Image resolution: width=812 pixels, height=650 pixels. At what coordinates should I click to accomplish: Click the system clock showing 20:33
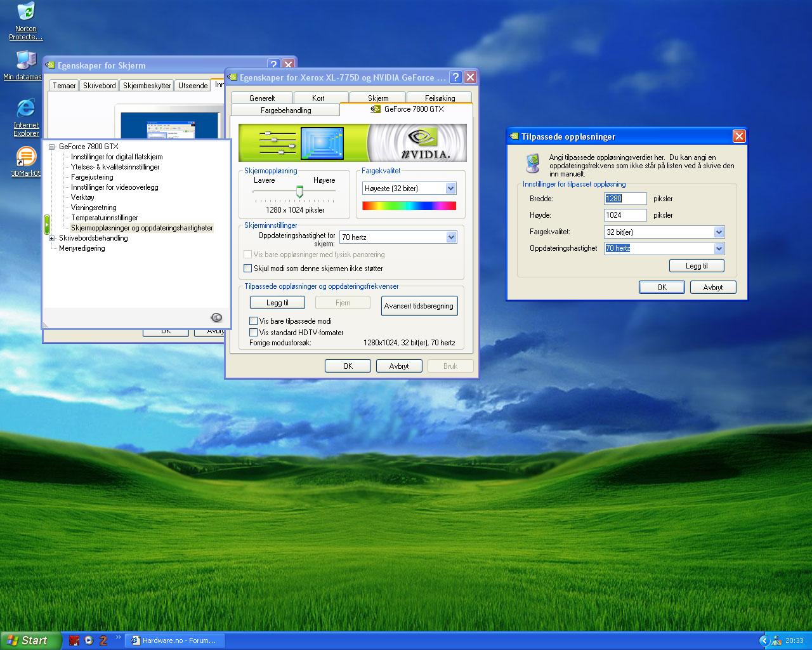click(x=794, y=640)
